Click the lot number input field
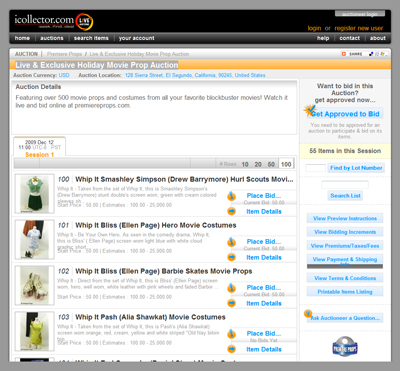 [315, 168]
